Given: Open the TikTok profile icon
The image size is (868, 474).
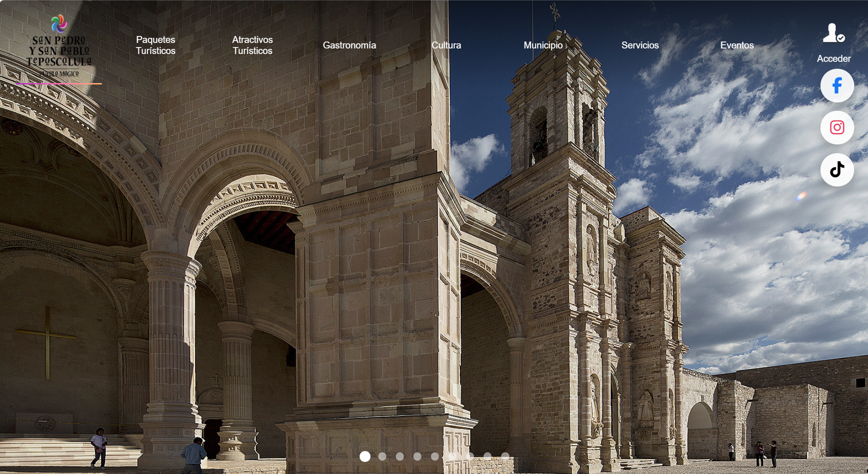Looking at the screenshot, I should click(x=837, y=170).
